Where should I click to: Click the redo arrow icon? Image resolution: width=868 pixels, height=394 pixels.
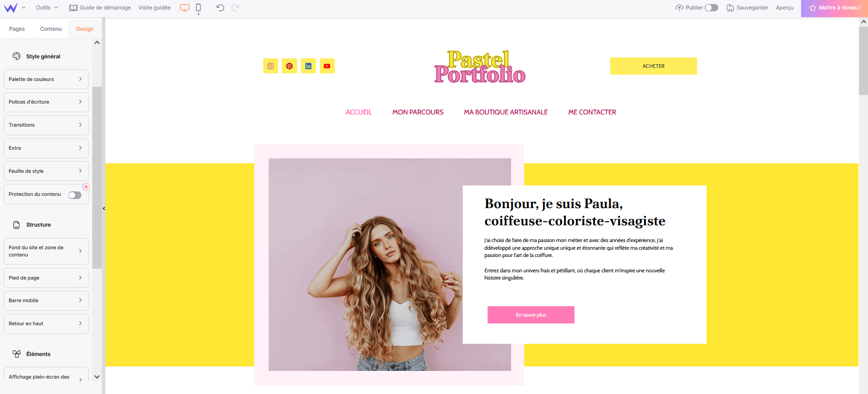click(235, 8)
